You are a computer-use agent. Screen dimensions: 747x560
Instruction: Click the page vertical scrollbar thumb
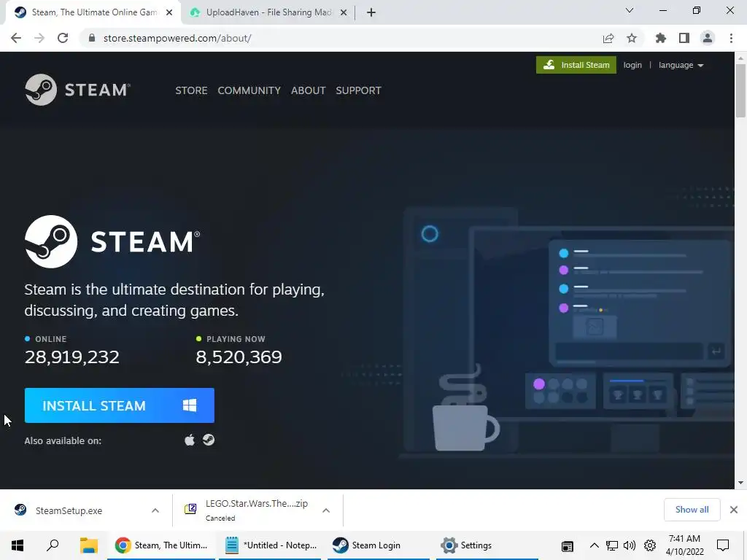tap(740, 90)
